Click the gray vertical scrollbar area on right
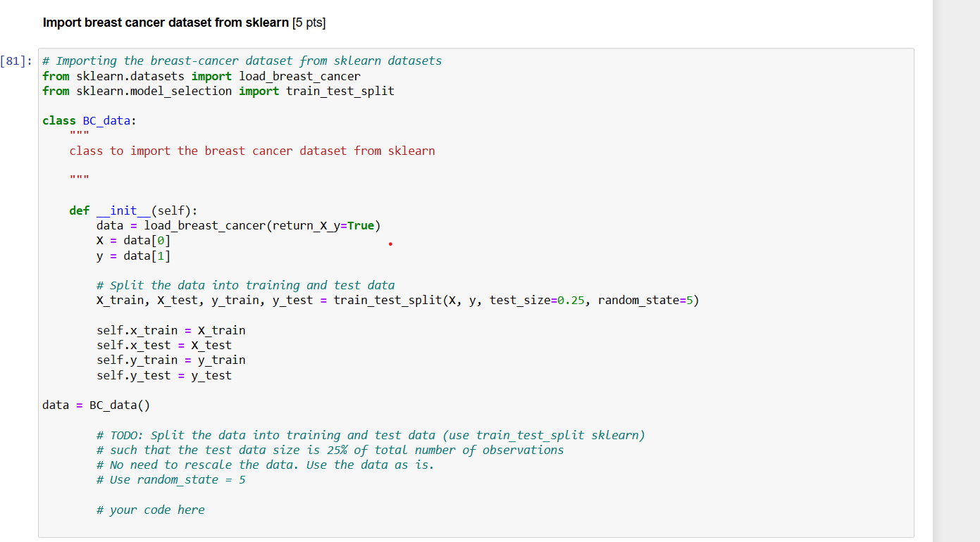 click(956, 271)
